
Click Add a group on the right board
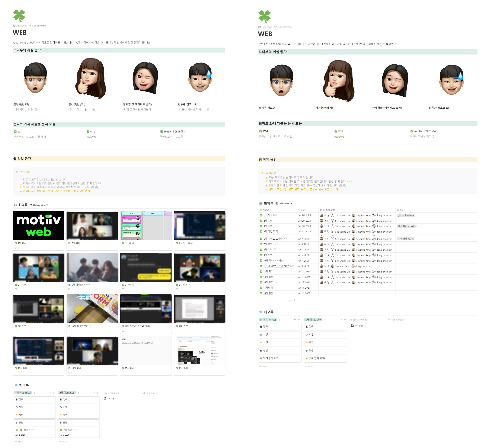coord(396,320)
